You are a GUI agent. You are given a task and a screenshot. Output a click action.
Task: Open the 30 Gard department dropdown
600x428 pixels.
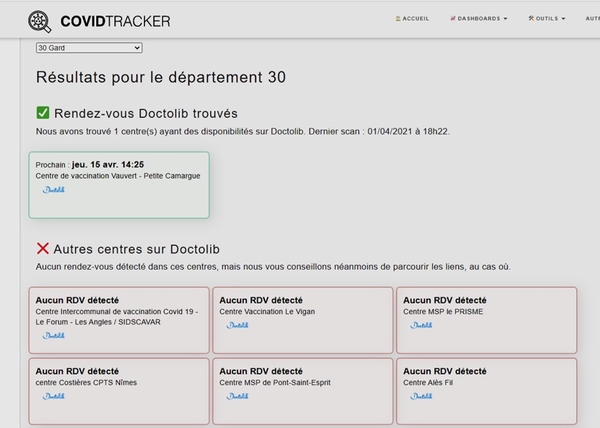(x=89, y=48)
